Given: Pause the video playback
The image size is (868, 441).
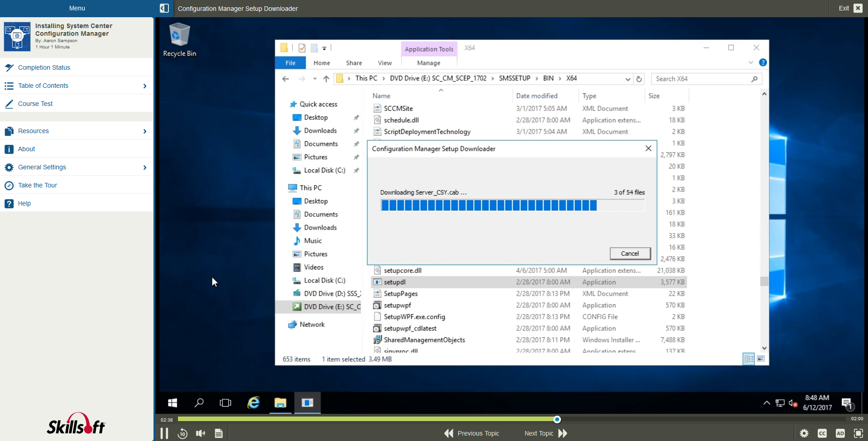Looking at the screenshot, I should tap(164, 433).
